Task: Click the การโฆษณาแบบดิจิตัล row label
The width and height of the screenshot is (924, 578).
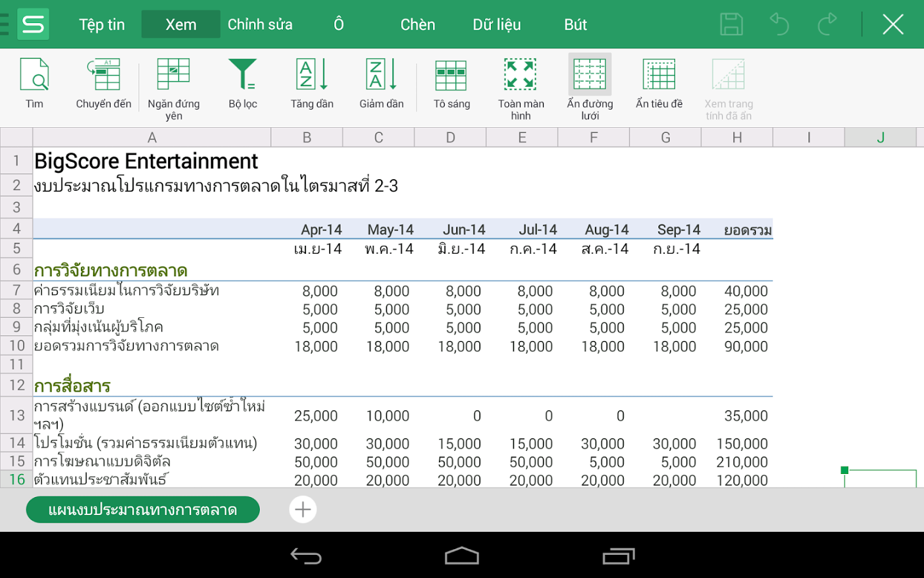Action: pos(102,462)
